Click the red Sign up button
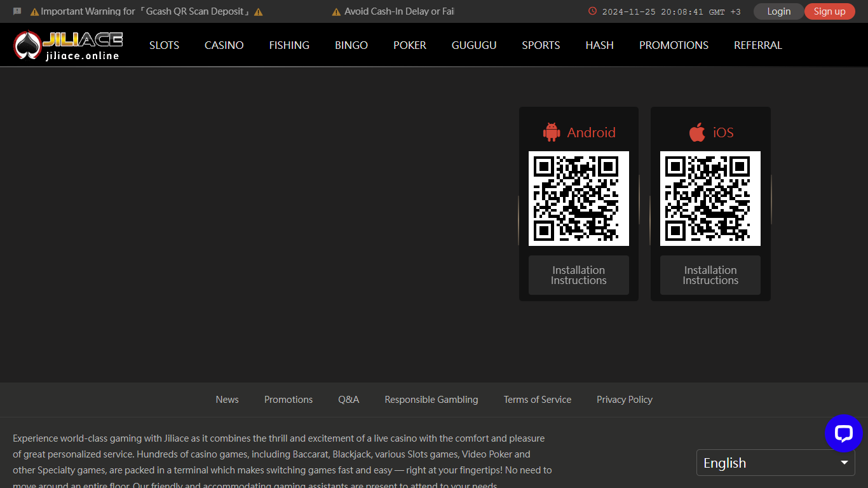 [829, 11]
